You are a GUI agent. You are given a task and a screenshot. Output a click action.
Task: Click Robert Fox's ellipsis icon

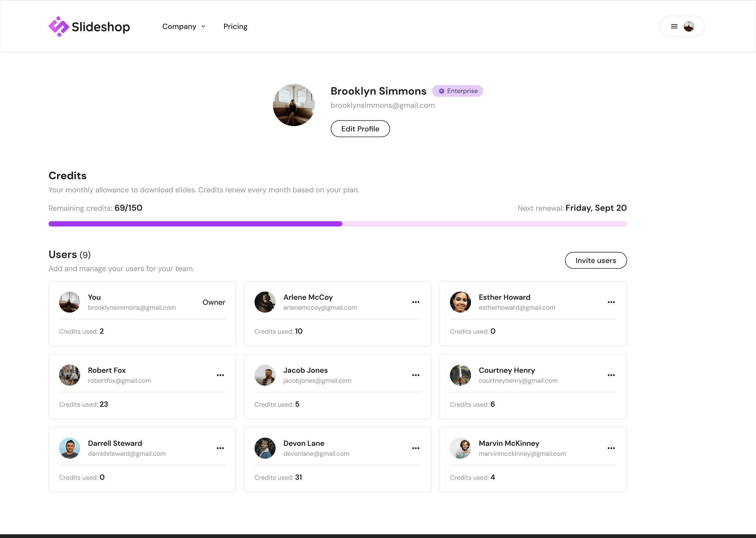[220, 375]
